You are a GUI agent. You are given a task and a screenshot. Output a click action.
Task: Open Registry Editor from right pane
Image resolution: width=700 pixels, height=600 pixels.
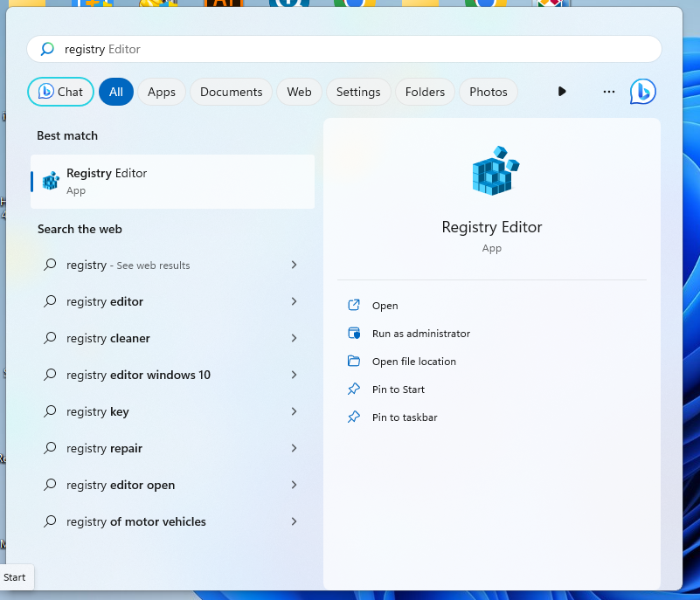(385, 306)
